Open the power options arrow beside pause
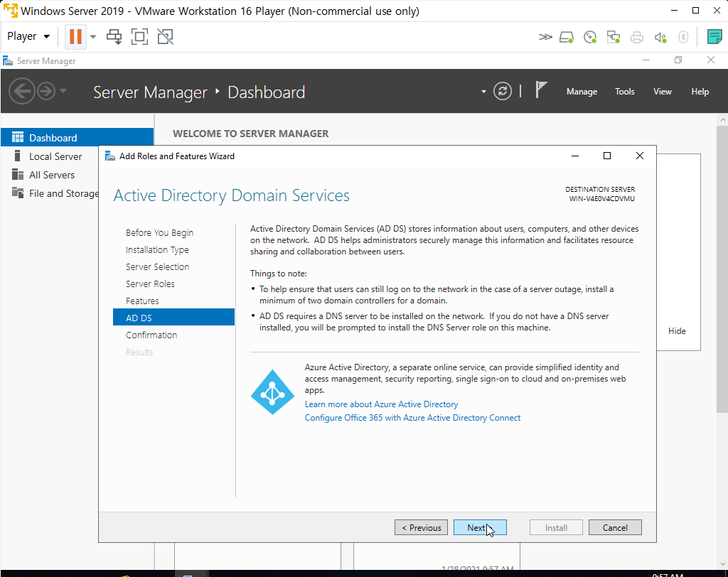 (93, 37)
